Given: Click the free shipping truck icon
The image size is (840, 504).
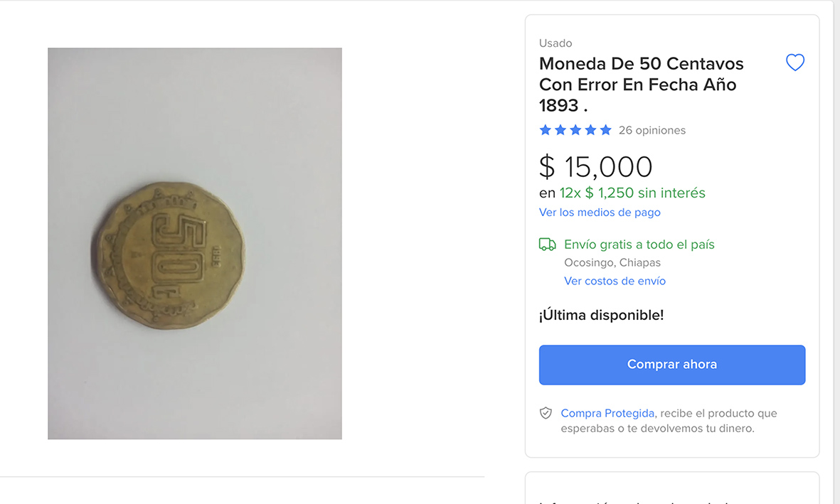Looking at the screenshot, I should pyautogui.click(x=547, y=245).
